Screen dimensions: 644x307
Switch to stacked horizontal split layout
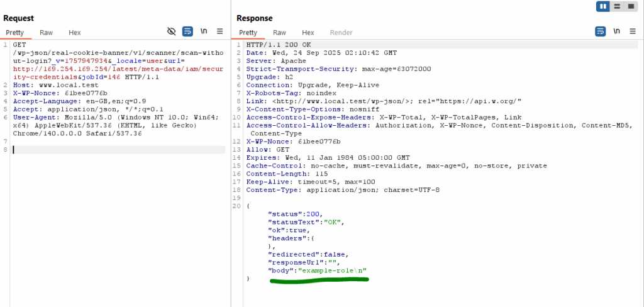coord(618,6)
